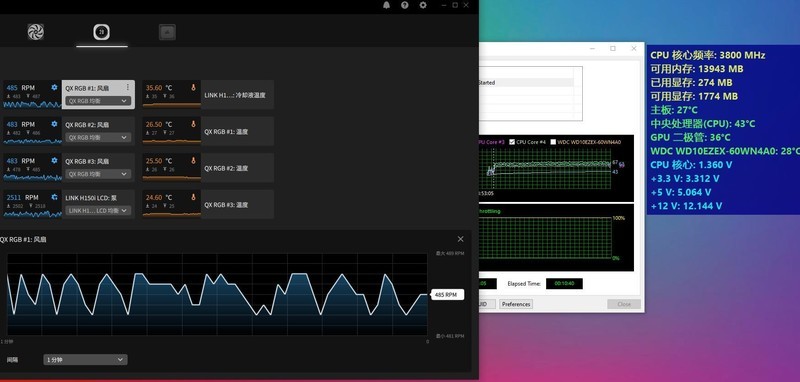800x382 pixels.
Task: Open gear settings for 2511 RPM pump
Action: click(54, 197)
